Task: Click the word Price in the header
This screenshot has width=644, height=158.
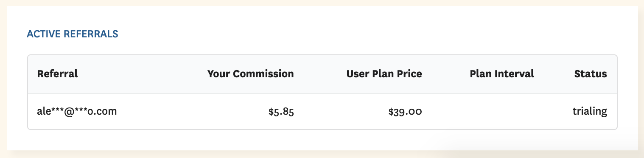Action: [x=409, y=74]
